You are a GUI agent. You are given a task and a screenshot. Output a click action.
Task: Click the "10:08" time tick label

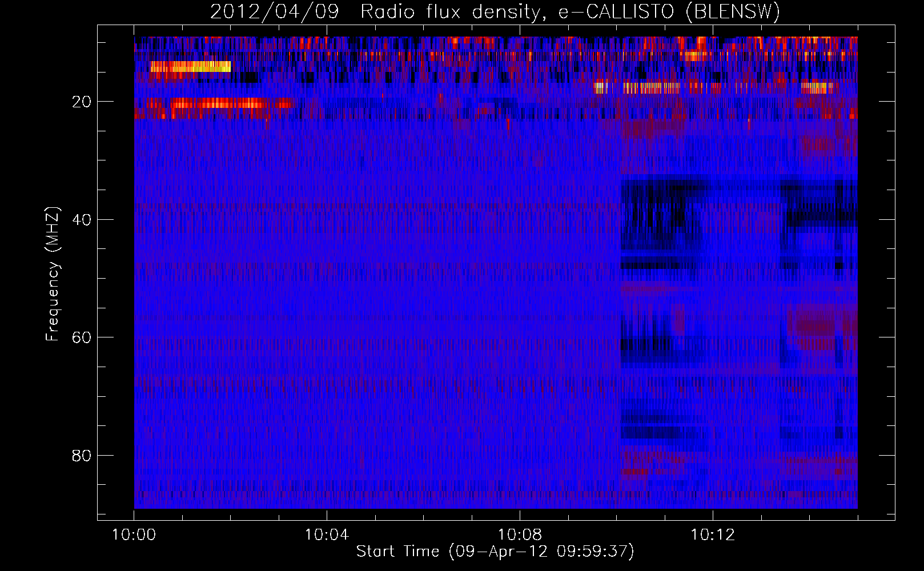click(520, 535)
